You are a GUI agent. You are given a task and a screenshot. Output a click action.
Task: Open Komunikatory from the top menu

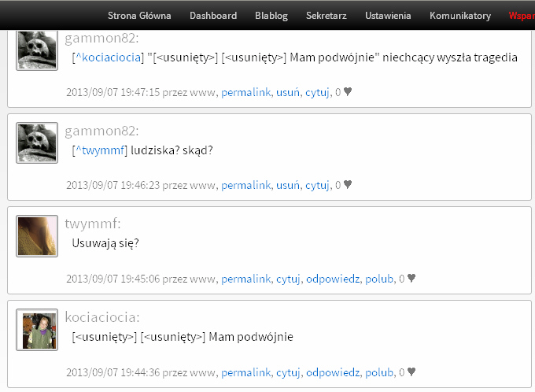460,16
